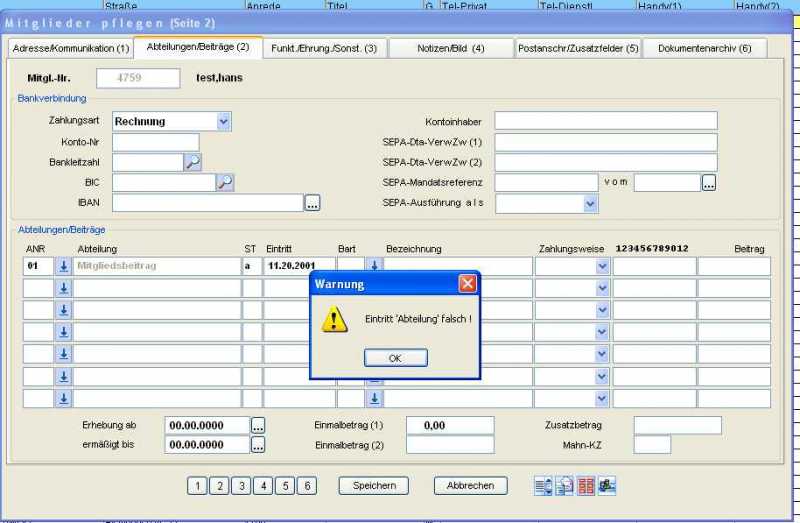Click the last icon in bottom toolbar
Screen dimensions: 800x523
point(607,486)
